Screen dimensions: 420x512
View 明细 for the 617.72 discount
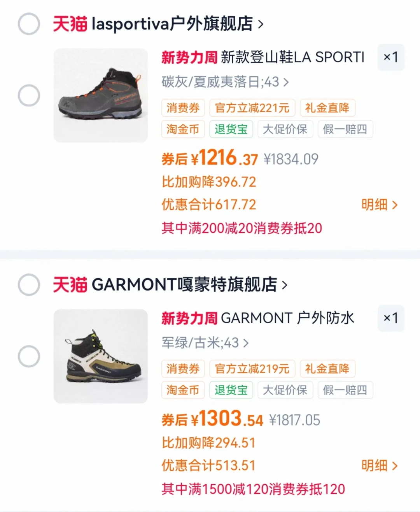pos(380,205)
